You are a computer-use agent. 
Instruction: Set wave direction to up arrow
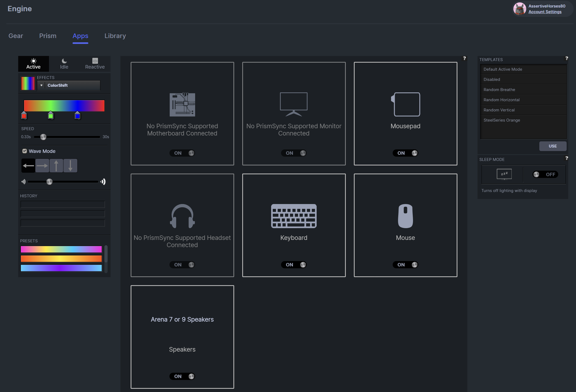[56, 166]
